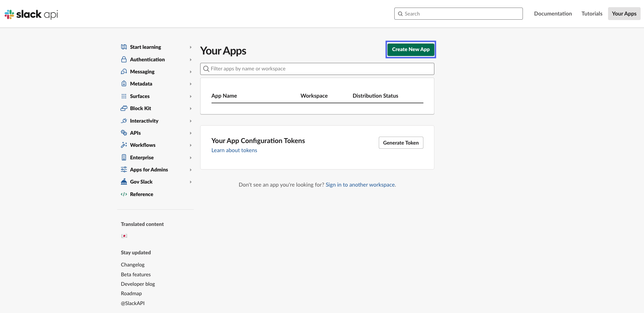This screenshot has width=644, height=313.
Task: Open the @SlackAPI link
Action: 132,303
